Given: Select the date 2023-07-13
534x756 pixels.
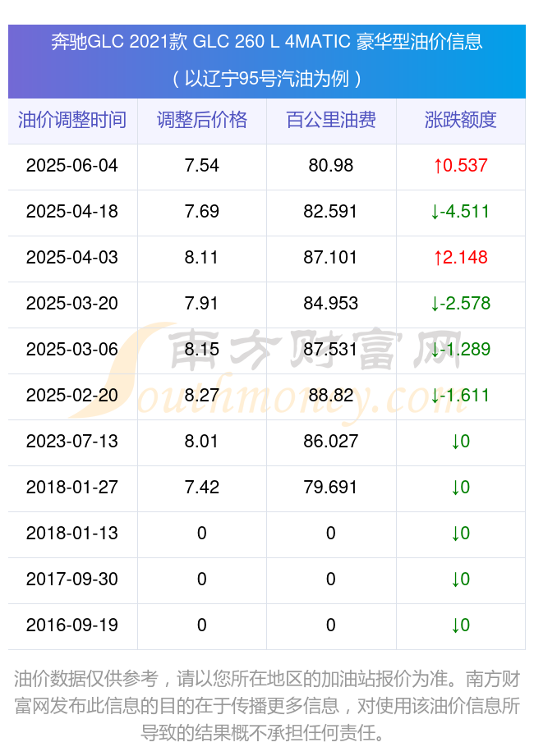Looking at the screenshot, I should coord(71,441).
